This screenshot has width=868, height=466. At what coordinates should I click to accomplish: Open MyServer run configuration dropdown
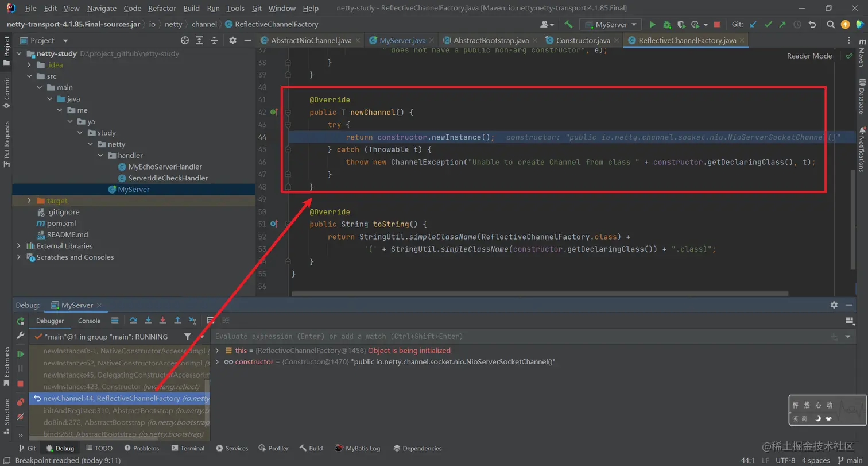(611, 24)
